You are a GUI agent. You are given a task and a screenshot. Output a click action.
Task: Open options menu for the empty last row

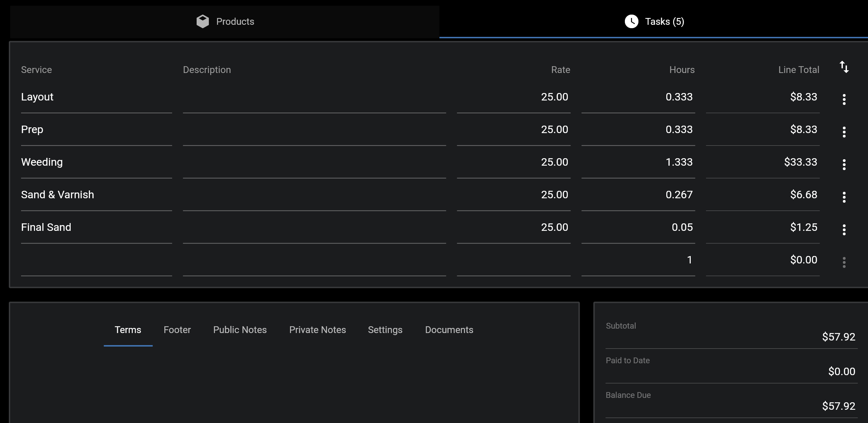click(x=844, y=262)
